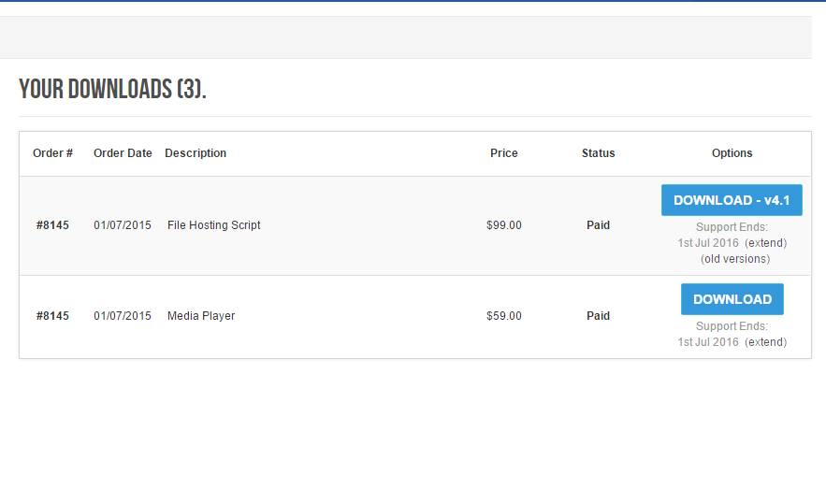826x504 pixels.
Task: Click the Options column header
Action: click(732, 153)
